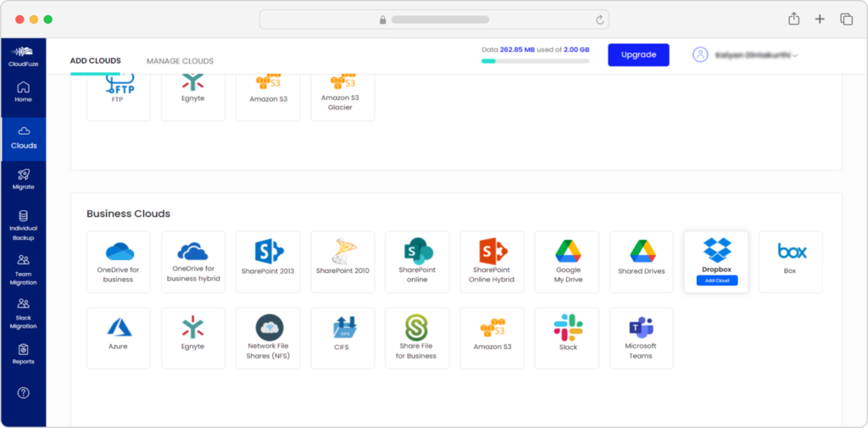This screenshot has height=428, width=868.
Task: Select Clouds in the sidebar
Action: click(24, 139)
